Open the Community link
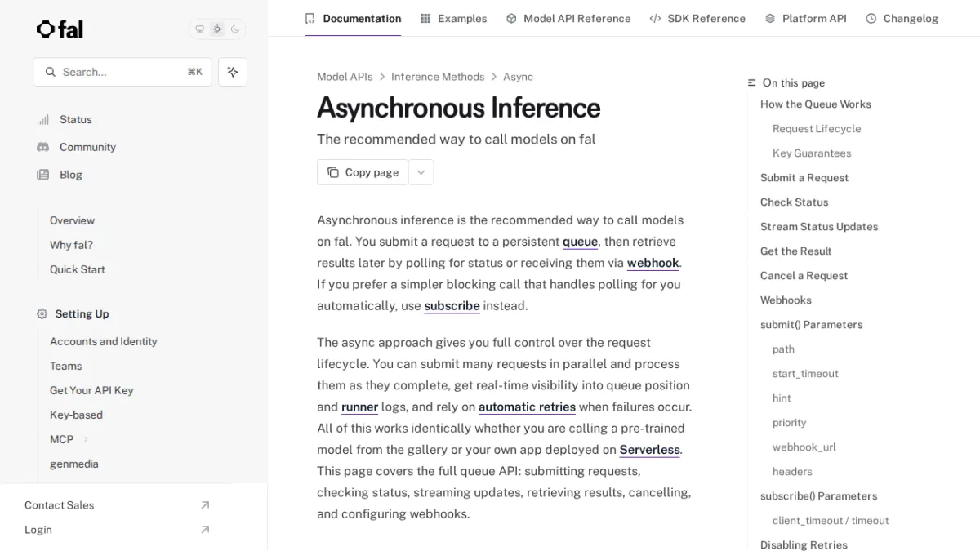The image size is (980, 551). pos(87,147)
